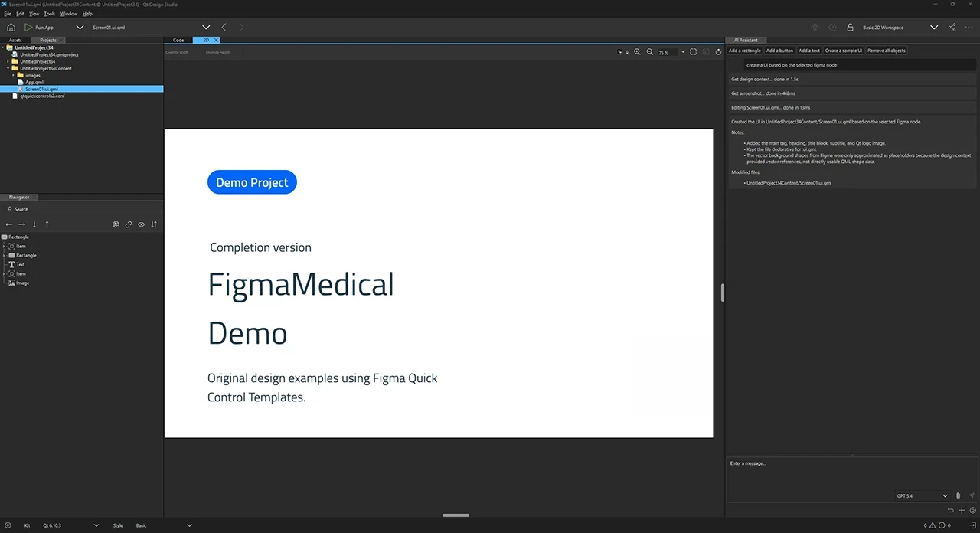
Task: Close the 2D tab
Action: pos(216,40)
